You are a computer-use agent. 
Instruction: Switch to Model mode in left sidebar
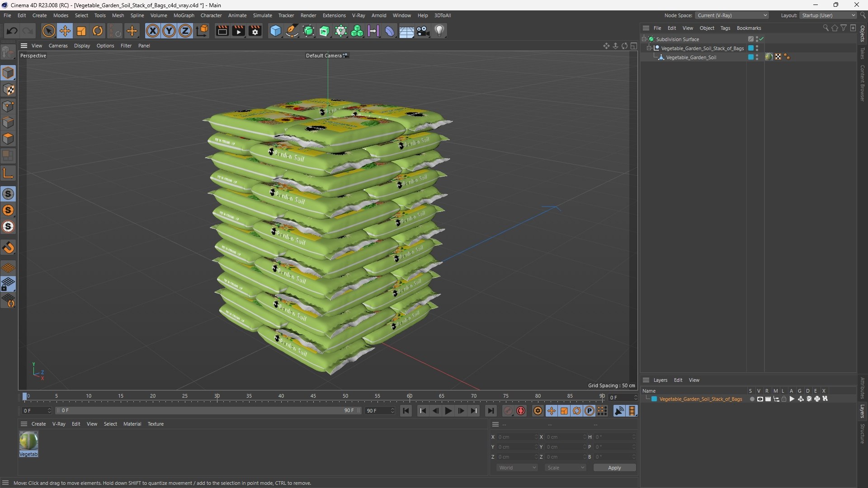pos(8,73)
